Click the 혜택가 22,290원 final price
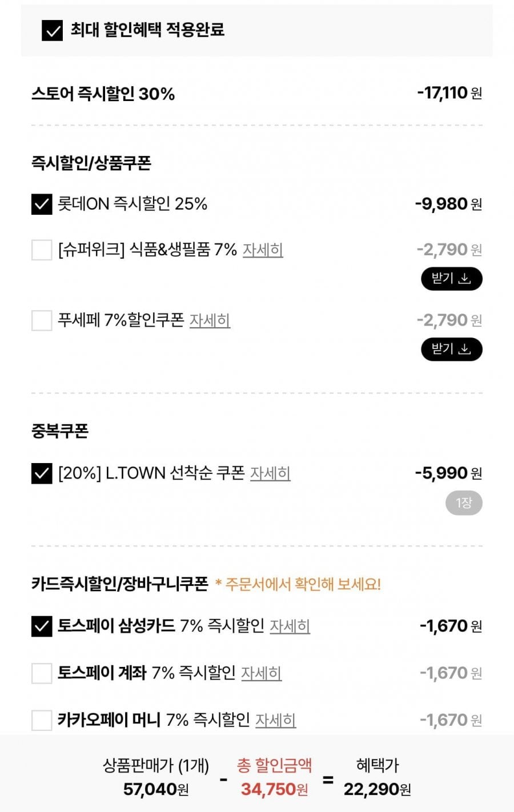This screenshot has width=514, height=812. point(377,789)
